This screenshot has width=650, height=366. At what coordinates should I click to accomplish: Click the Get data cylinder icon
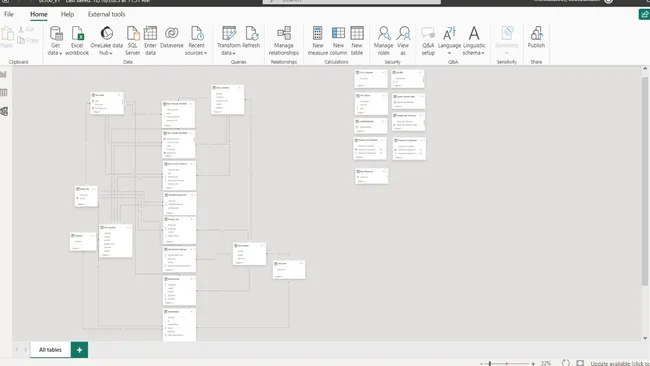point(56,33)
